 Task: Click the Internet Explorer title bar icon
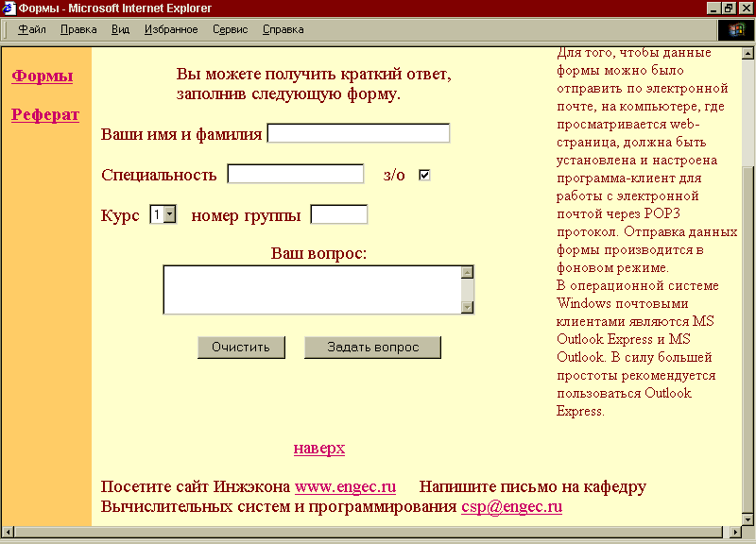[x=9, y=8]
